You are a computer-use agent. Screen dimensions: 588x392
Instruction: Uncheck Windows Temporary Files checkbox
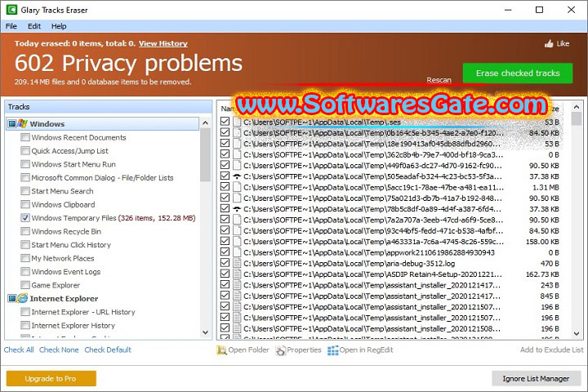[x=25, y=218]
